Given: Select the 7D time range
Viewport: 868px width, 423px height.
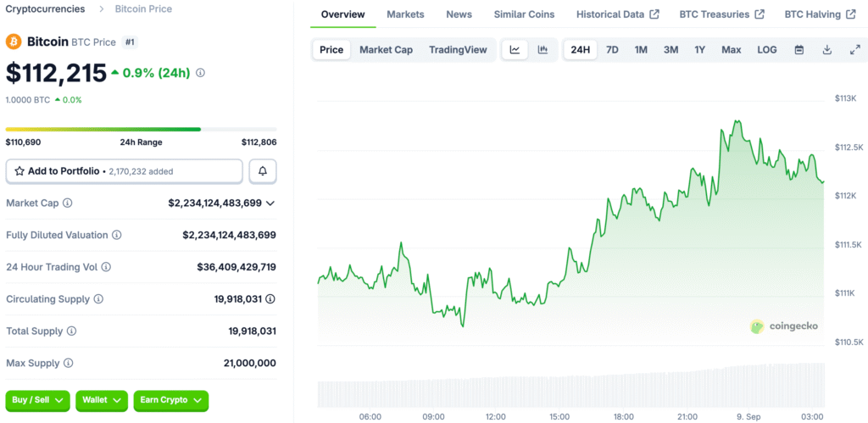Looking at the screenshot, I should click(x=611, y=50).
